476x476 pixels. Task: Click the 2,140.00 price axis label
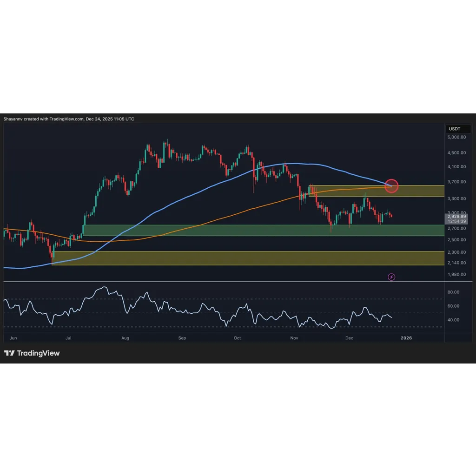pos(456,263)
